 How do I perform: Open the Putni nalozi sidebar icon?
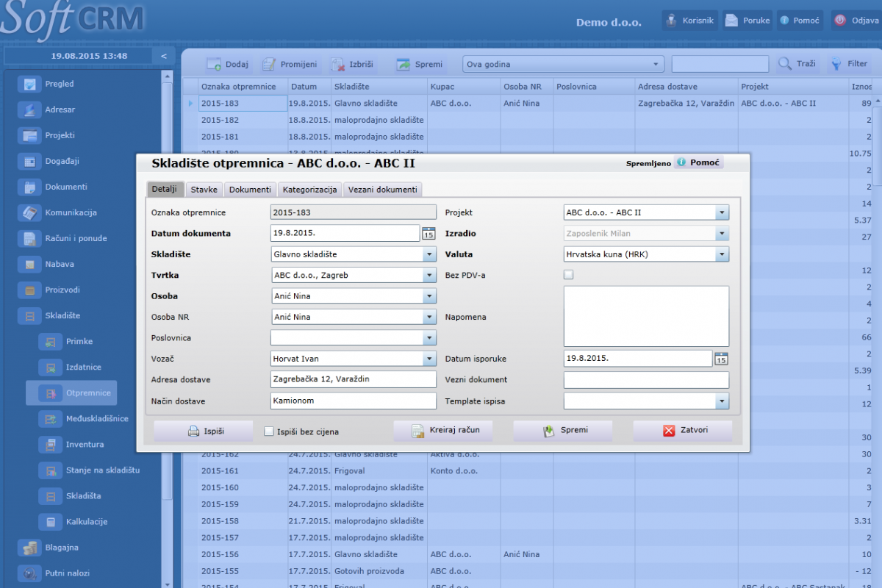[29, 573]
